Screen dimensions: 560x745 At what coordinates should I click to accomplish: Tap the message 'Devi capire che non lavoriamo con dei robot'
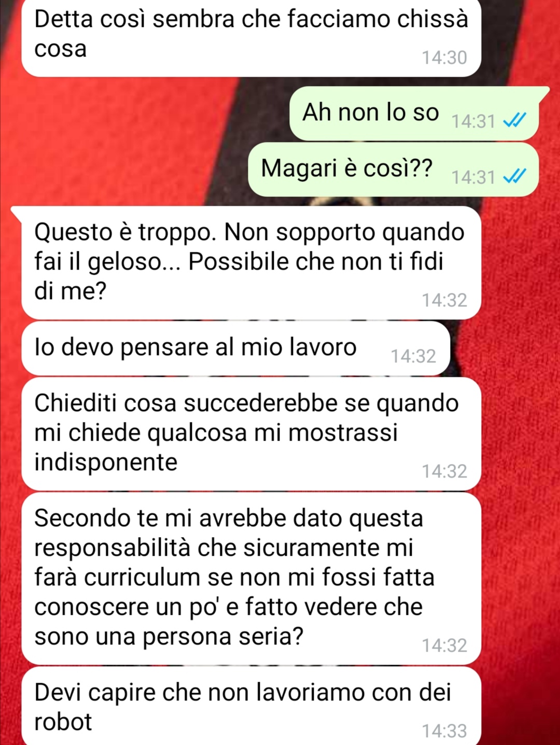[251, 706]
